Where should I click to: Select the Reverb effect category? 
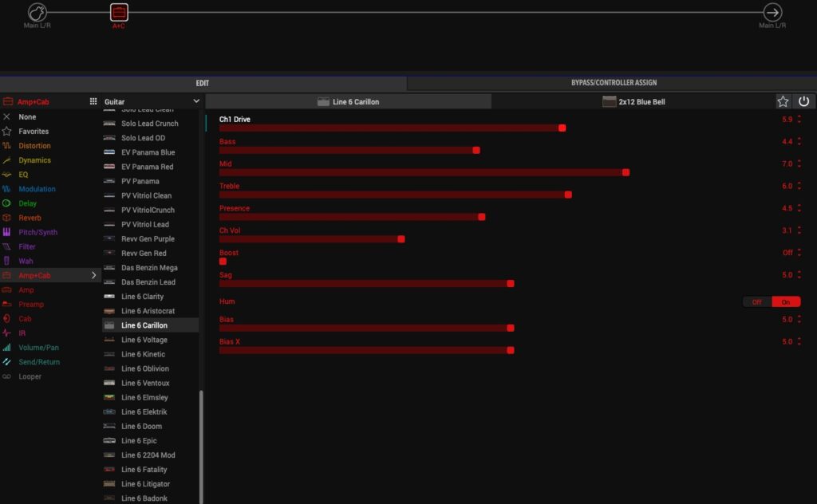coord(30,218)
